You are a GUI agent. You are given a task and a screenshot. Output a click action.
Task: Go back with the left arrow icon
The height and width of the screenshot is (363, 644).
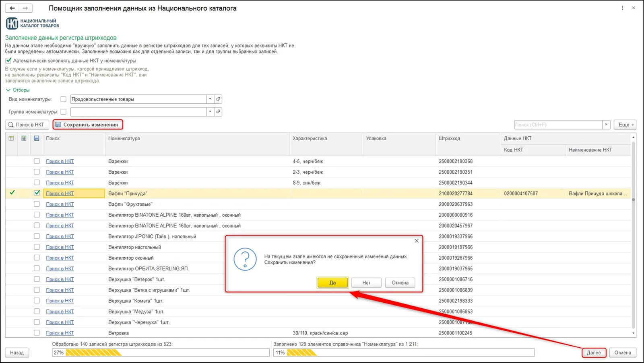pos(12,8)
